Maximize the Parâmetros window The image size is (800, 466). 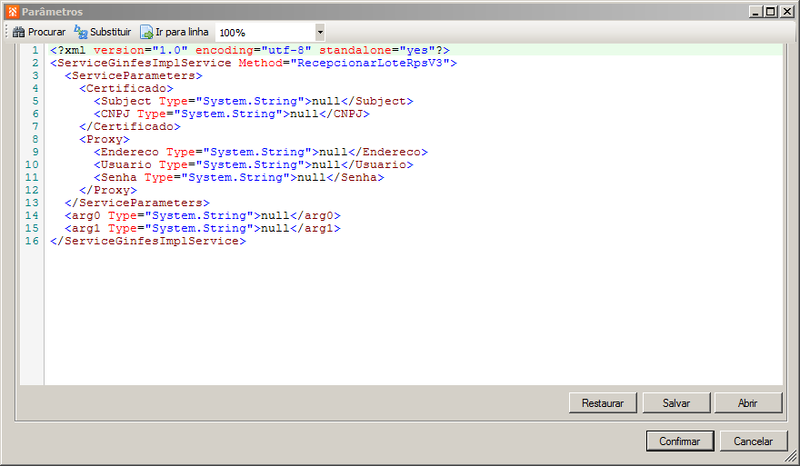(771, 11)
